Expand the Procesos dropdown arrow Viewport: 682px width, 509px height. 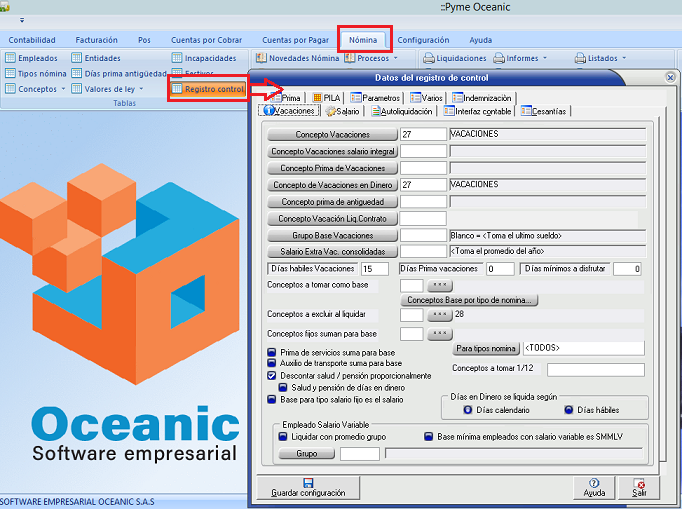pos(395,58)
